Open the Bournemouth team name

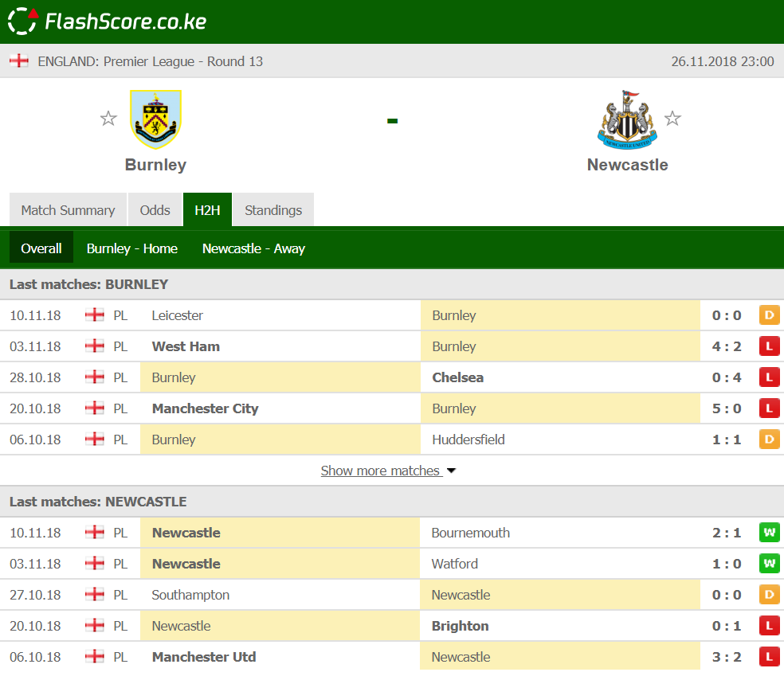471,533
